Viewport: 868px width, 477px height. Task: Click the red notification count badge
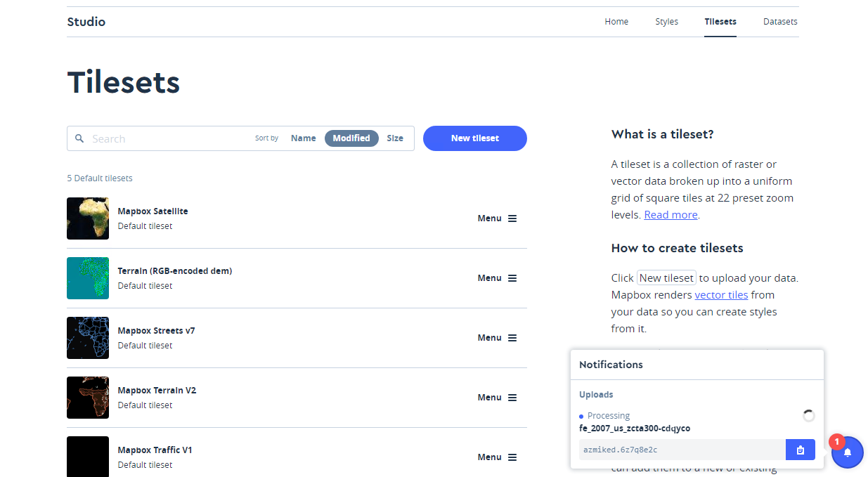point(836,441)
